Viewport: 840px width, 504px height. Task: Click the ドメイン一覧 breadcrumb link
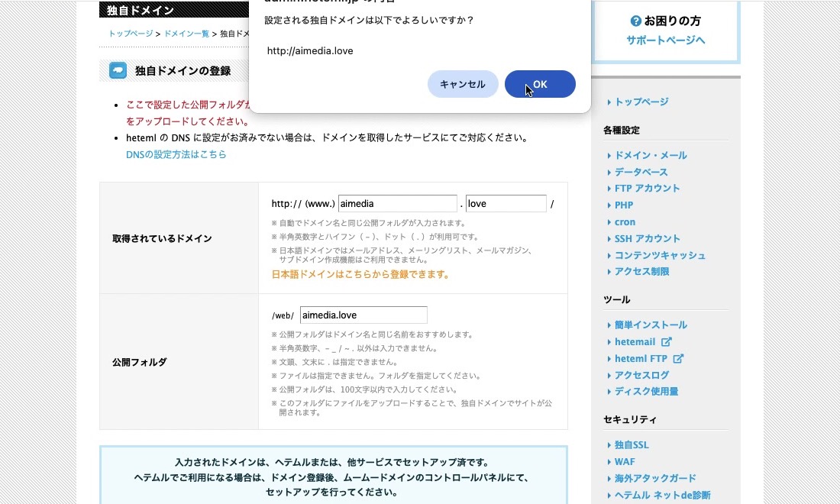pyautogui.click(x=186, y=34)
